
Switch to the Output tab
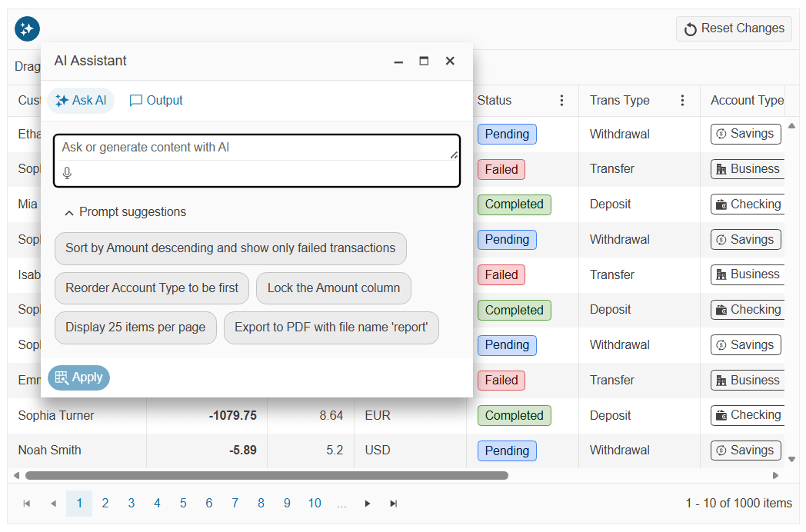[x=156, y=100]
